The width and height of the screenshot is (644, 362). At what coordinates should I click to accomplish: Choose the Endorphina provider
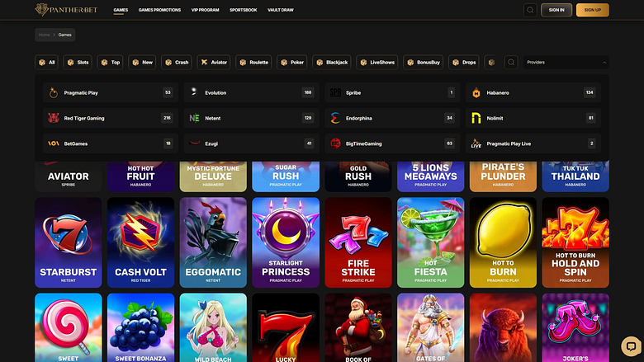point(392,118)
